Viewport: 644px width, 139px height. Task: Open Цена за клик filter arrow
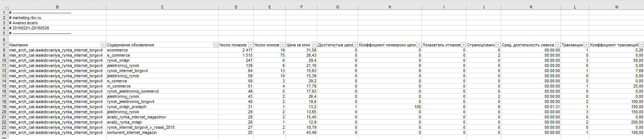314,45
